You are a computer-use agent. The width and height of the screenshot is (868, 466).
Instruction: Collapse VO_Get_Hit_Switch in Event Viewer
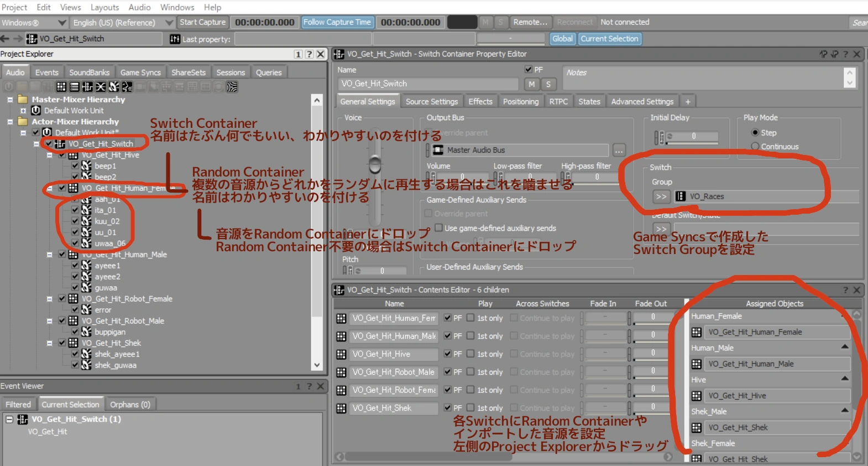point(9,420)
